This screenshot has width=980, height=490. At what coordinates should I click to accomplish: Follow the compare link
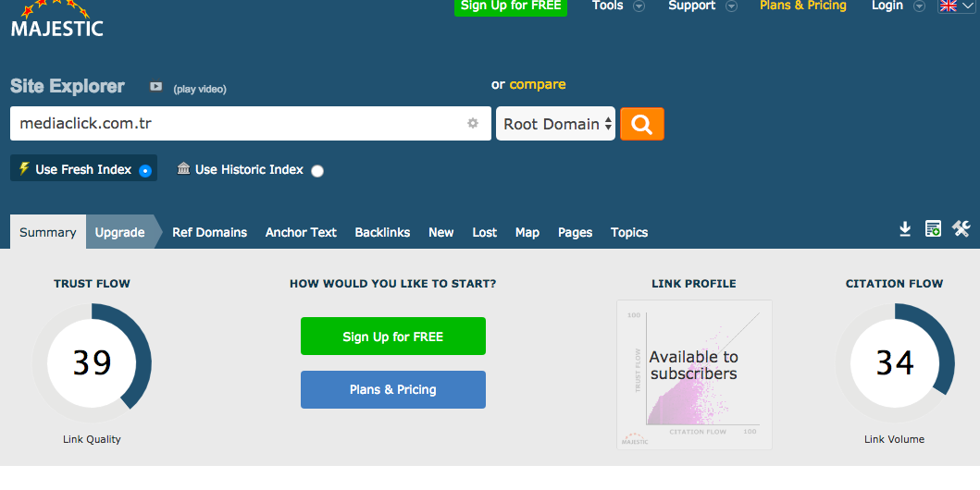537,84
